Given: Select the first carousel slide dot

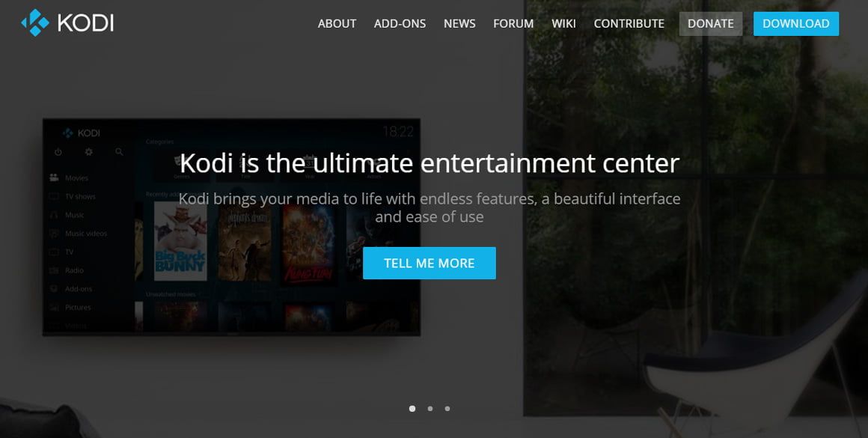Looking at the screenshot, I should click(x=412, y=409).
